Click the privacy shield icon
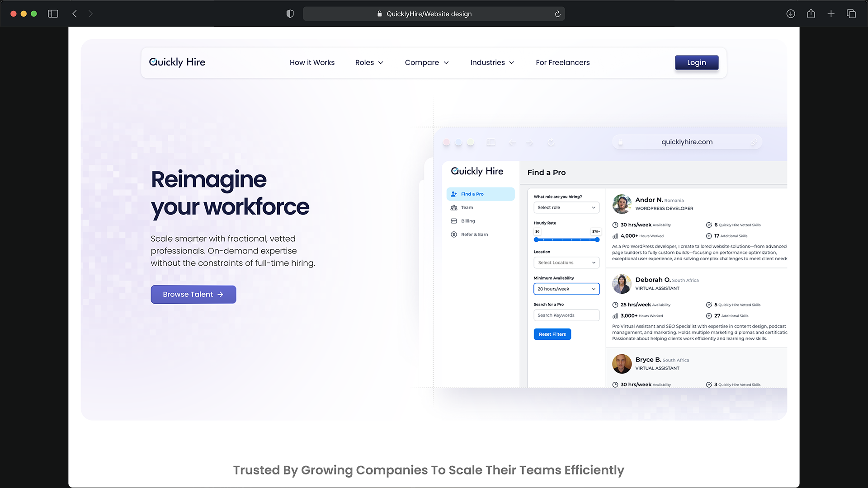Image resolution: width=868 pixels, height=488 pixels. (290, 14)
